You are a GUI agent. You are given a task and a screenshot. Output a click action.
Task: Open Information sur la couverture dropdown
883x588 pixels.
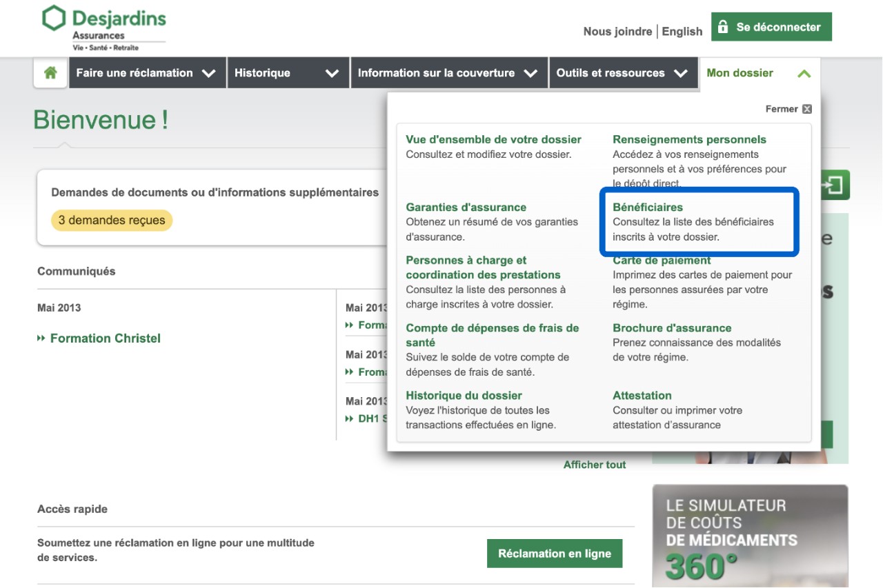pos(448,73)
